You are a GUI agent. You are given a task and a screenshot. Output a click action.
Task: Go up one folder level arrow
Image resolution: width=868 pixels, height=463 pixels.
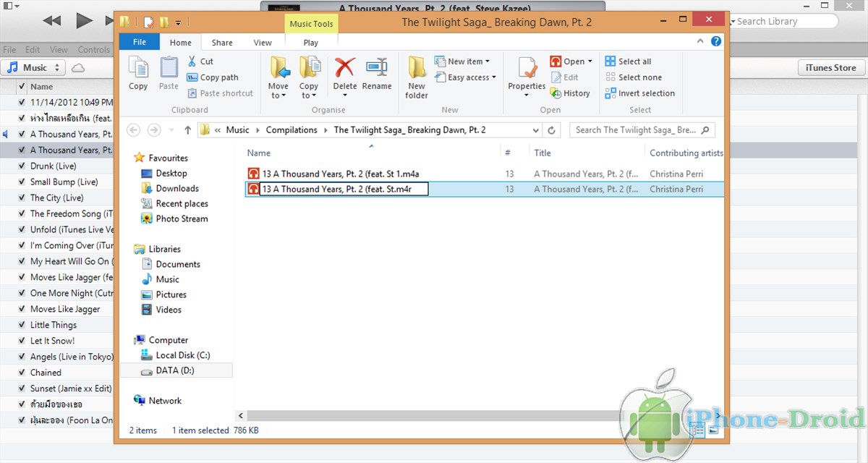tap(188, 130)
